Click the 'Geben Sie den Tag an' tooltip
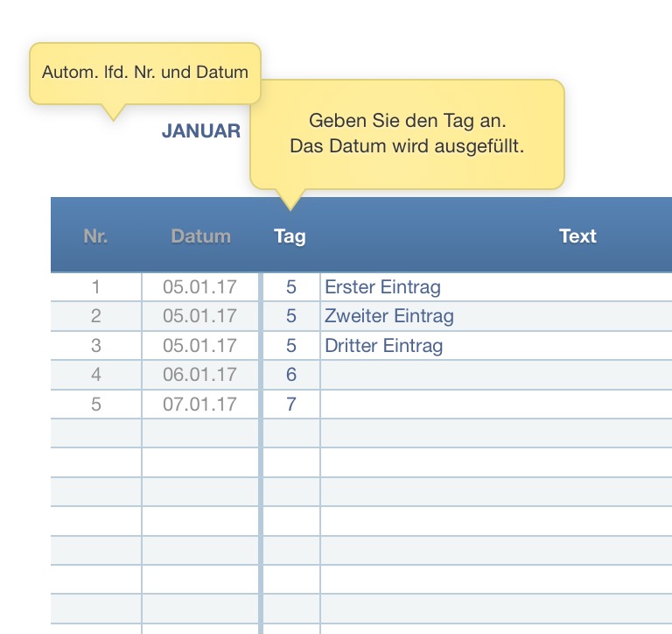Image resolution: width=672 pixels, height=634 pixels. 407,134
